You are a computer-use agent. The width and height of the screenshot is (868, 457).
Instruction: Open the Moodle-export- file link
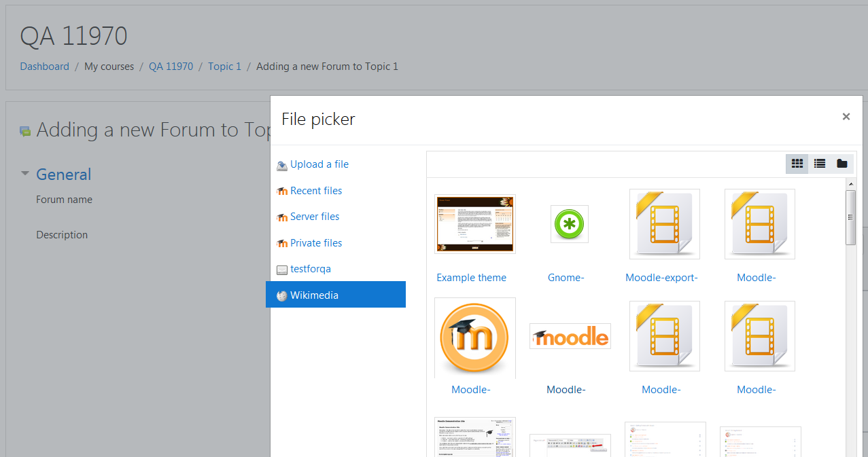click(x=661, y=278)
